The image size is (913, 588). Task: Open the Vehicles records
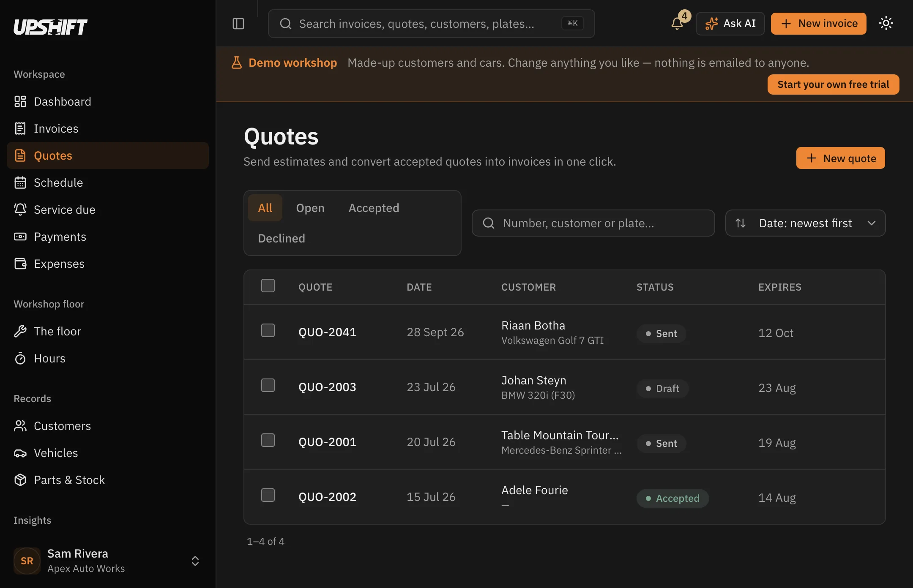[x=108, y=453]
